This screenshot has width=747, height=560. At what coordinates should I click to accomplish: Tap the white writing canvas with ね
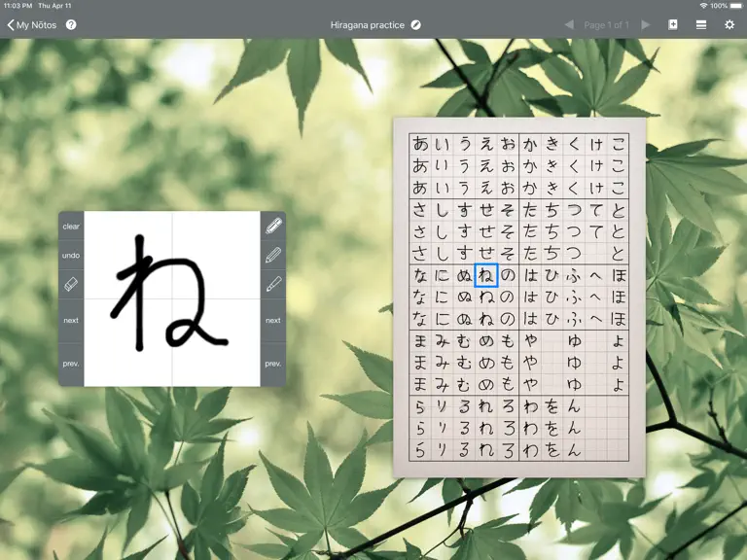click(x=172, y=298)
